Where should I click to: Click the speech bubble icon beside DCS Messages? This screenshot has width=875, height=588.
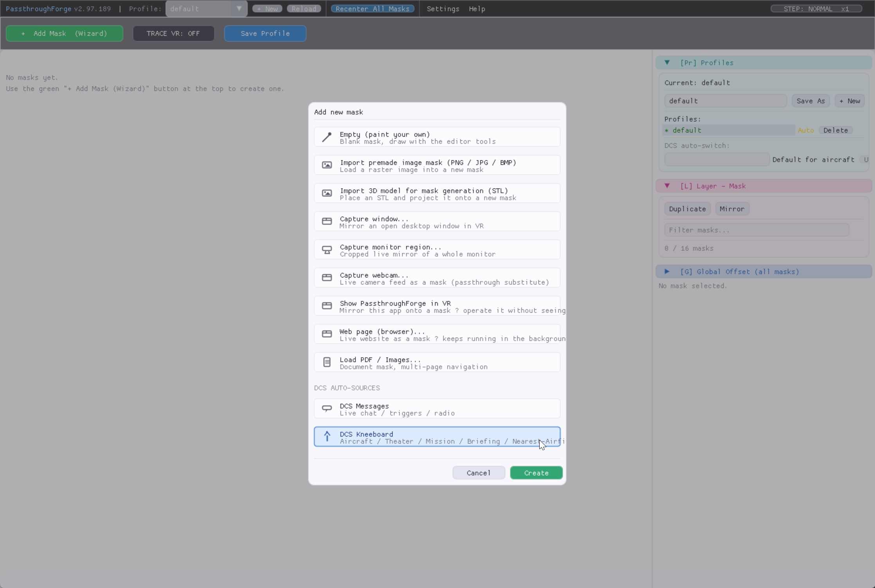[x=327, y=409]
